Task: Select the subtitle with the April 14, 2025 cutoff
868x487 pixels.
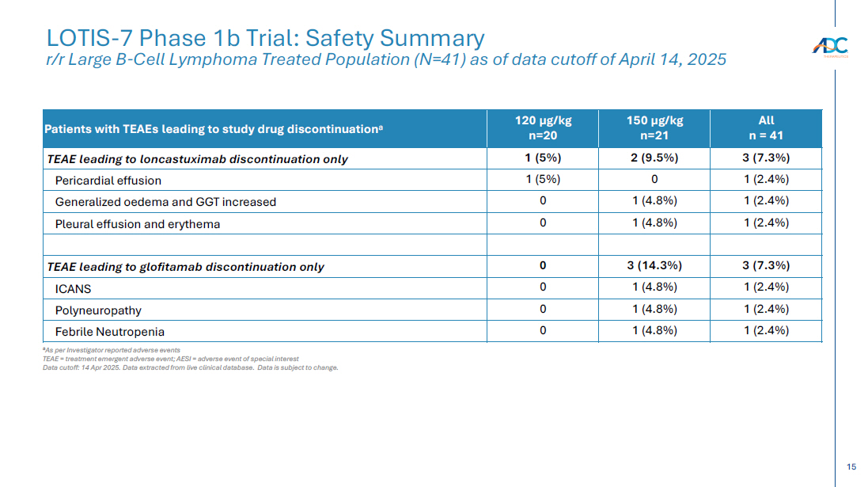Action: 386,60
